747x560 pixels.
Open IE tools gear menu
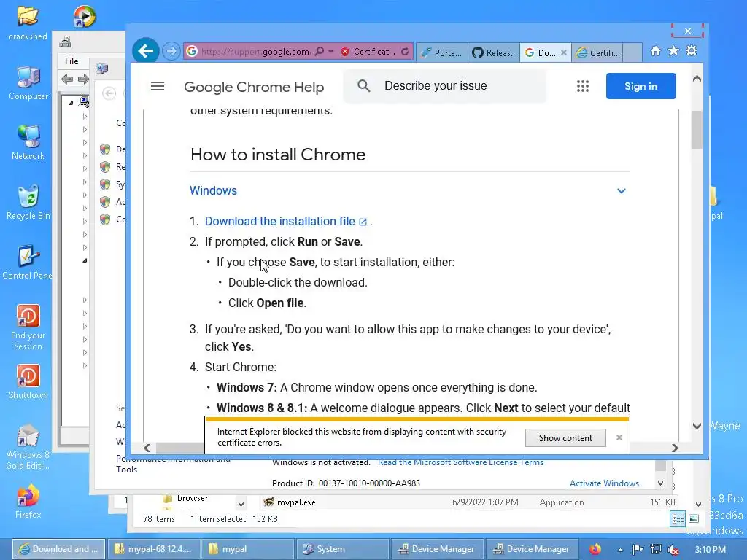[692, 50]
